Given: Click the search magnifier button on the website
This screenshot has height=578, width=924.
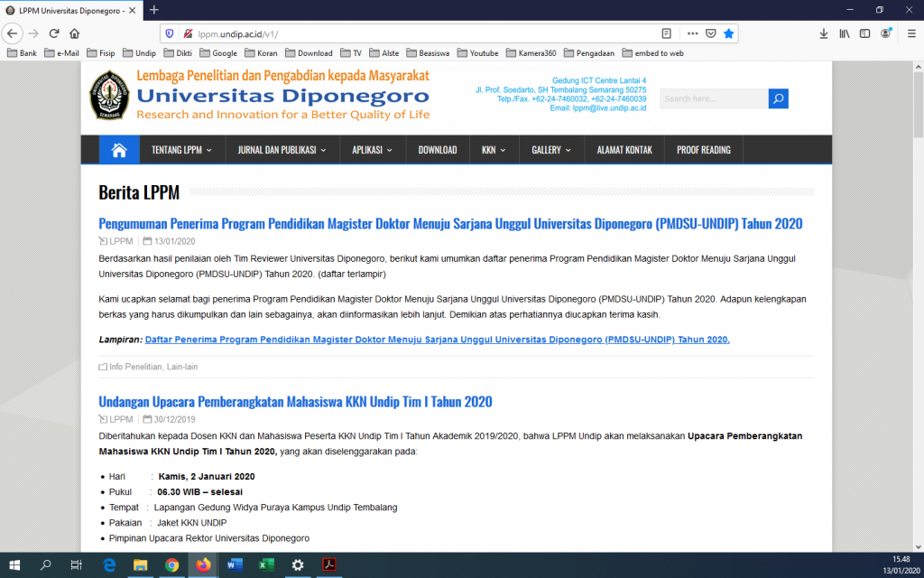Looking at the screenshot, I should [778, 98].
